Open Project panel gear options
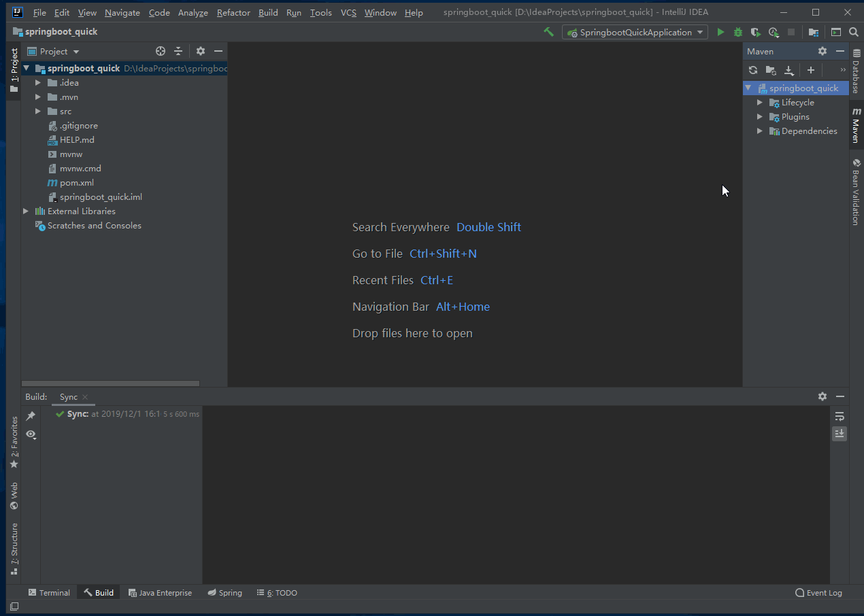Screen dimensions: 864x616 201,51
